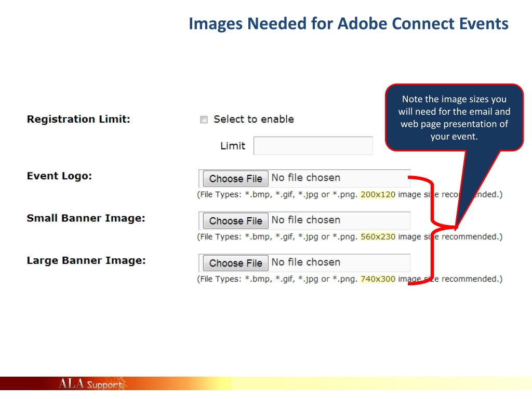Click the blue callout note about image sizes
This screenshot has width=532, height=399.
click(454, 117)
